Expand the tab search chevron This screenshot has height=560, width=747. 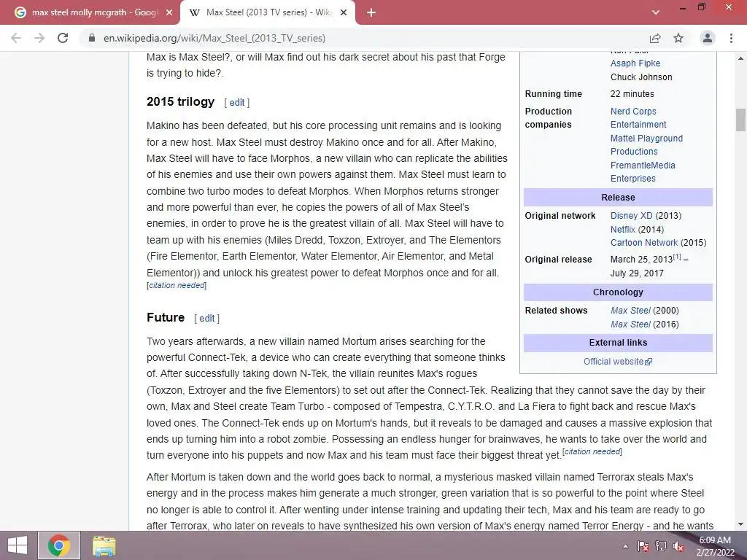(656, 12)
